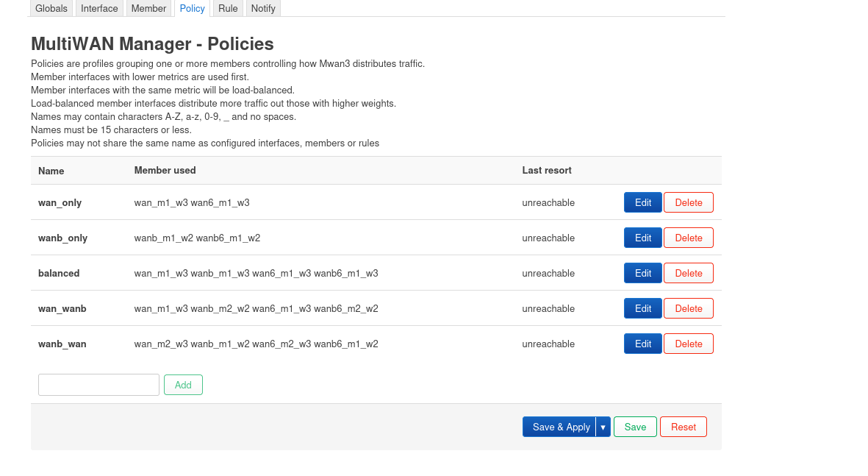This screenshot has width=868, height=476.
Task: Click 'unreachable' in the wanb_wan row
Action: [x=548, y=344]
